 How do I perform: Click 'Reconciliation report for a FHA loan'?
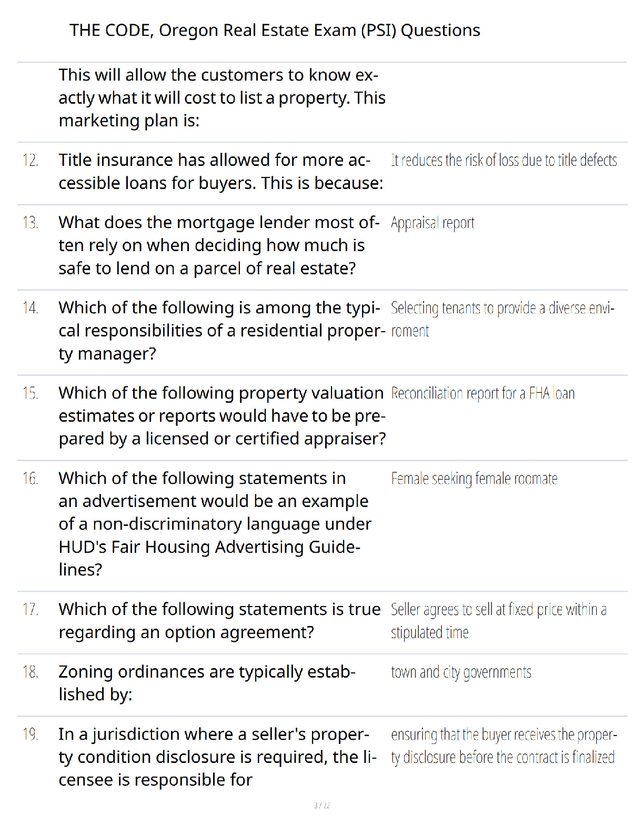pyautogui.click(x=482, y=393)
